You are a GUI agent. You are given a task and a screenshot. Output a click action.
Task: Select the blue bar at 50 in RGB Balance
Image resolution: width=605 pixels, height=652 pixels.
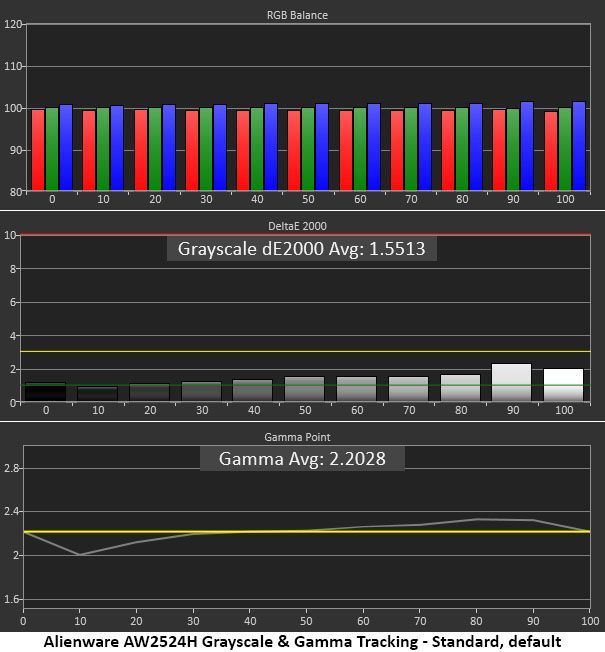click(322, 147)
